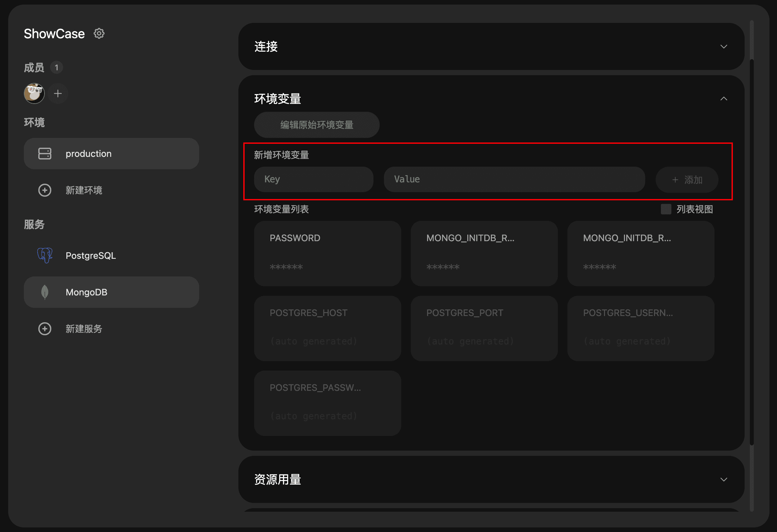The width and height of the screenshot is (777, 532).
Task: Expand the 连接 connection section
Action: tap(723, 47)
